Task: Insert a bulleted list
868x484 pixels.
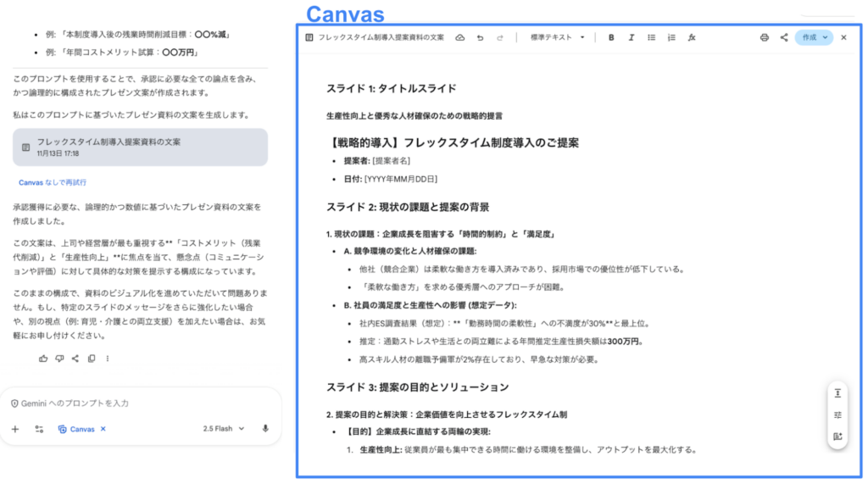Action: [652, 37]
